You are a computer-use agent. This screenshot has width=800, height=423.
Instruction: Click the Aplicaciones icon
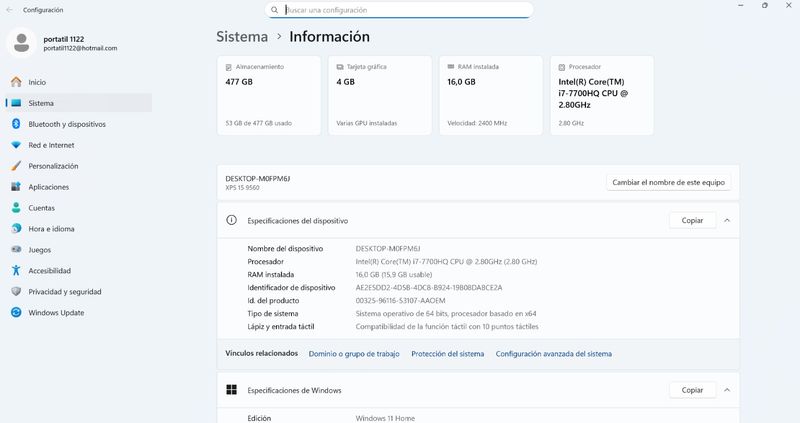(16, 187)
